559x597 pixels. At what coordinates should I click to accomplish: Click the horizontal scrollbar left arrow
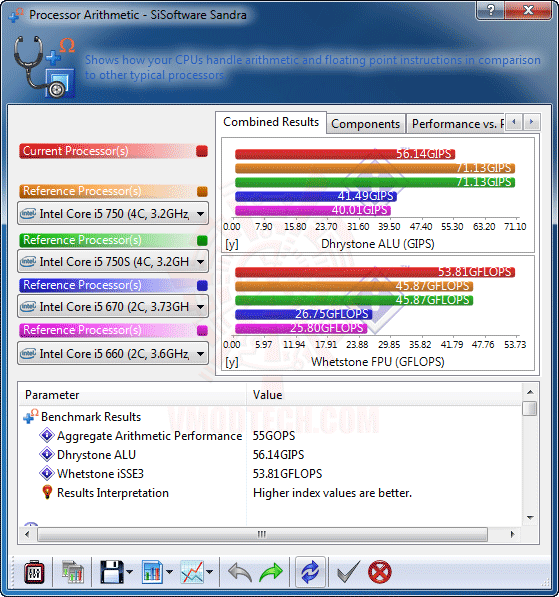click(x=27, y=534)
